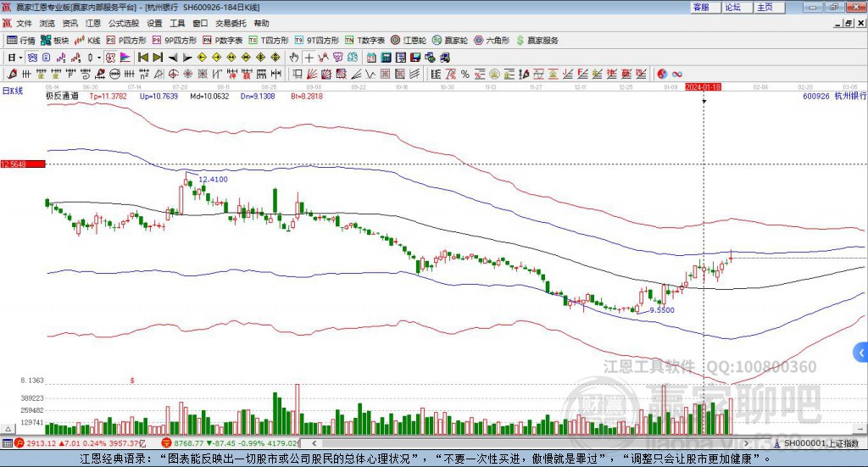This screenshot has width=868, height=467.
Task: Open the 窗口 menu
Action: 200,23
